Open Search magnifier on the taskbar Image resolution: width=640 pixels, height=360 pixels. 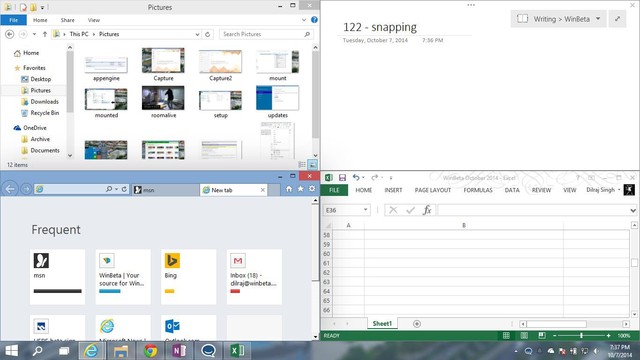pos(37,351)
